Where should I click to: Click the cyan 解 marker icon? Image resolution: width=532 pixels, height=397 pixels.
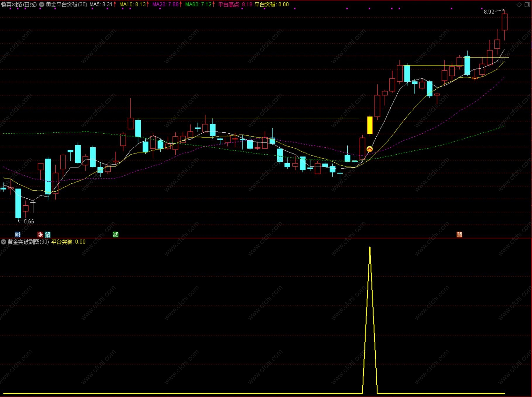[48, 234]
